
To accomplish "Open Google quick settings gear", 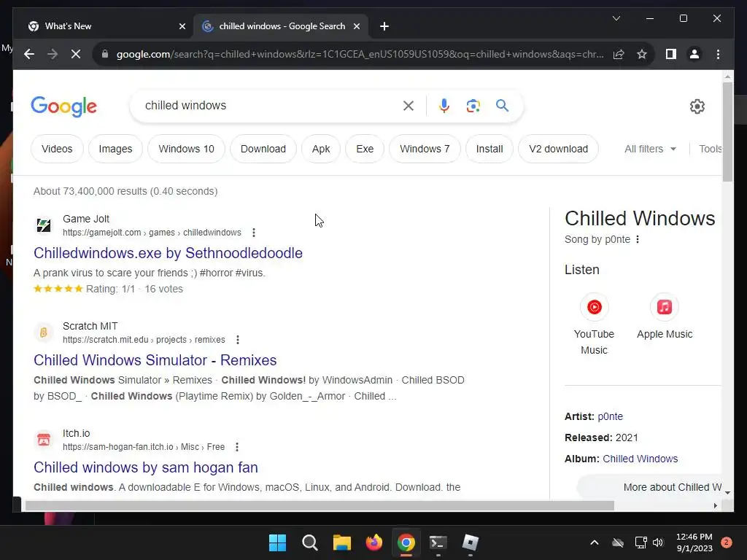I will [x=697, y=106].
